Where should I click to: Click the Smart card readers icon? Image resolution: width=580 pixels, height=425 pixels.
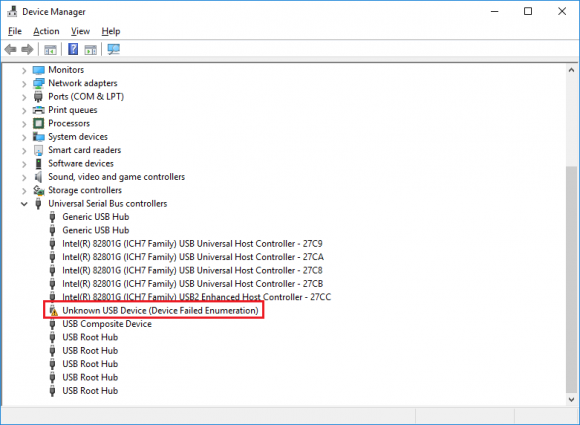pos(38,150)
